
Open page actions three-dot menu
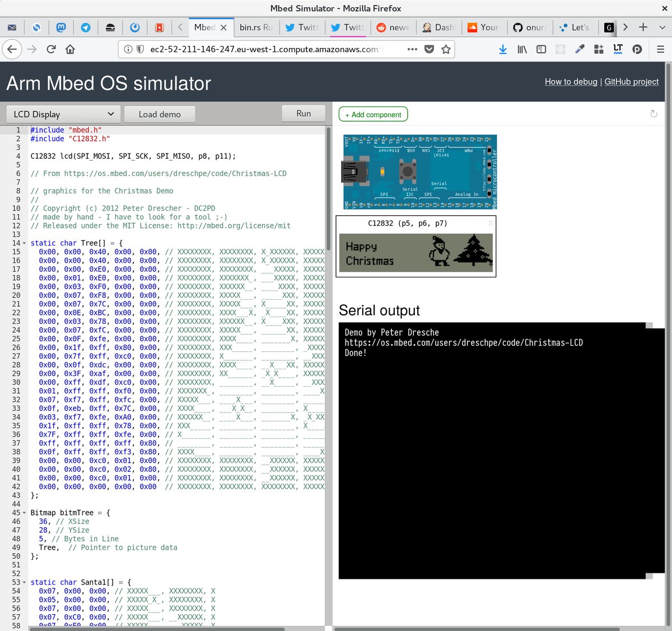coord(412,49)
